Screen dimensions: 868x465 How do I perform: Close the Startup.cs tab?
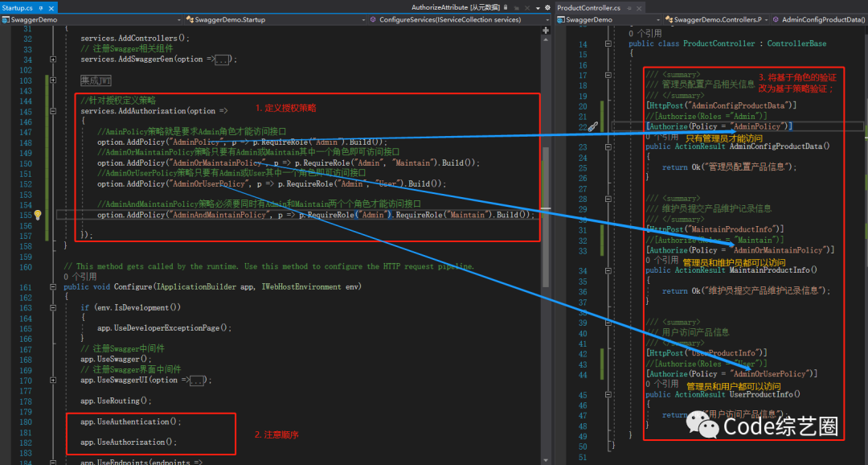tap(52, 7)
